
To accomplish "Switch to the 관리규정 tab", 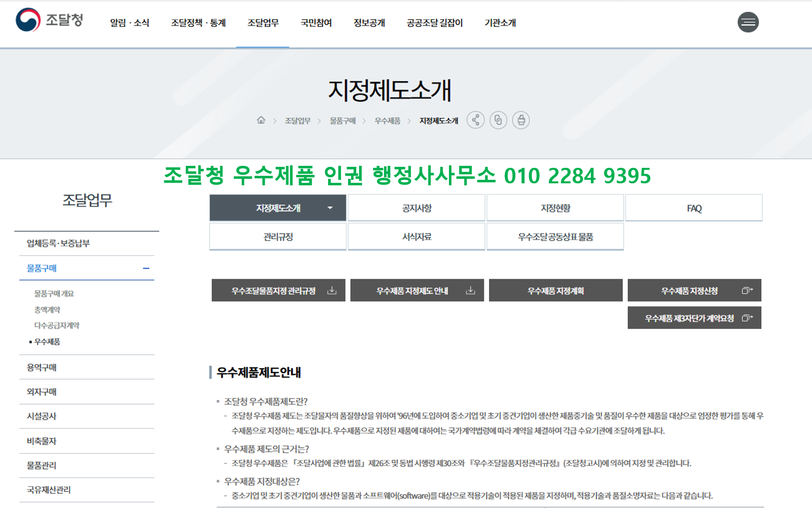I will coord(278,237).
